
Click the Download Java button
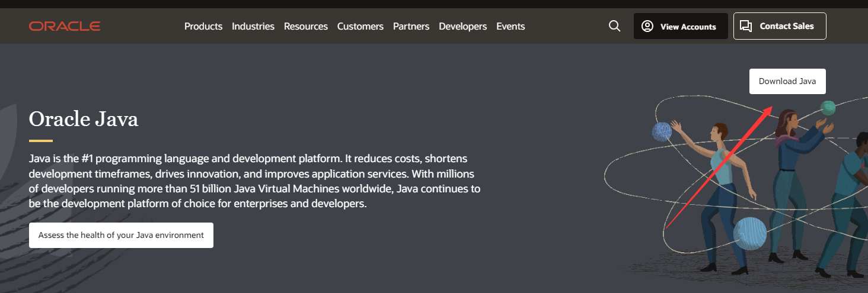click(x=787, y=81)
